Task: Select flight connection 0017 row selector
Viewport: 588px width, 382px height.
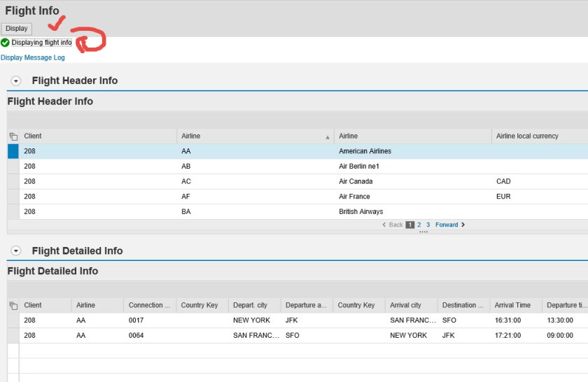Action: (x=13, y=320)
